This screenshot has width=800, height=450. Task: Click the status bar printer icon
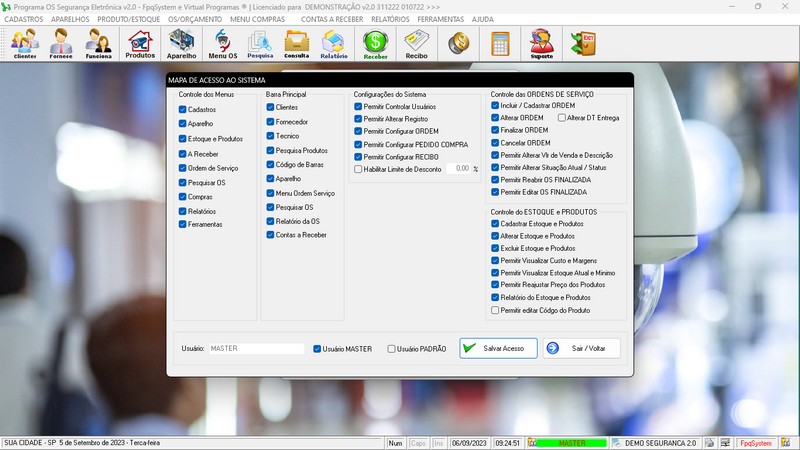[x=710, y=443]
